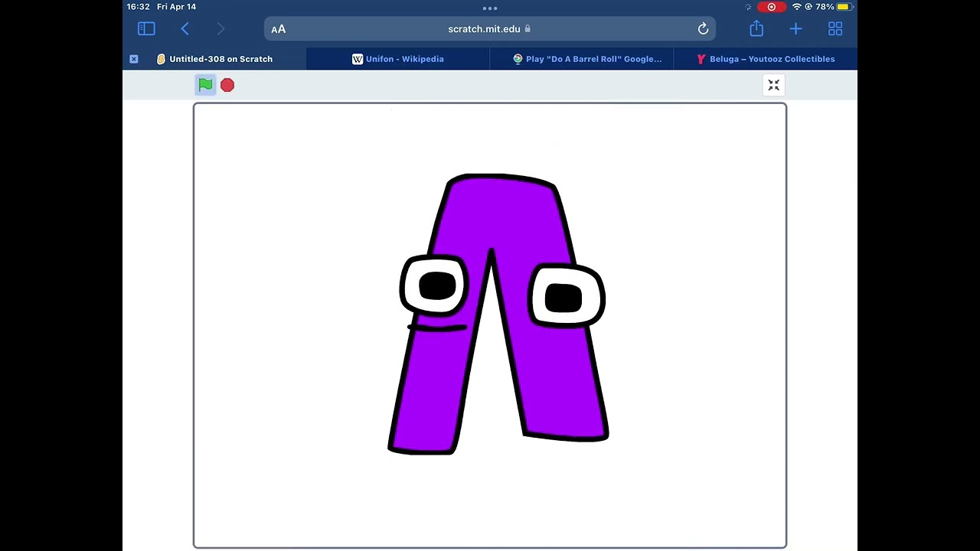Click the sprite's left eye
The image size is (980, 551).
click(x=434, y=286)
